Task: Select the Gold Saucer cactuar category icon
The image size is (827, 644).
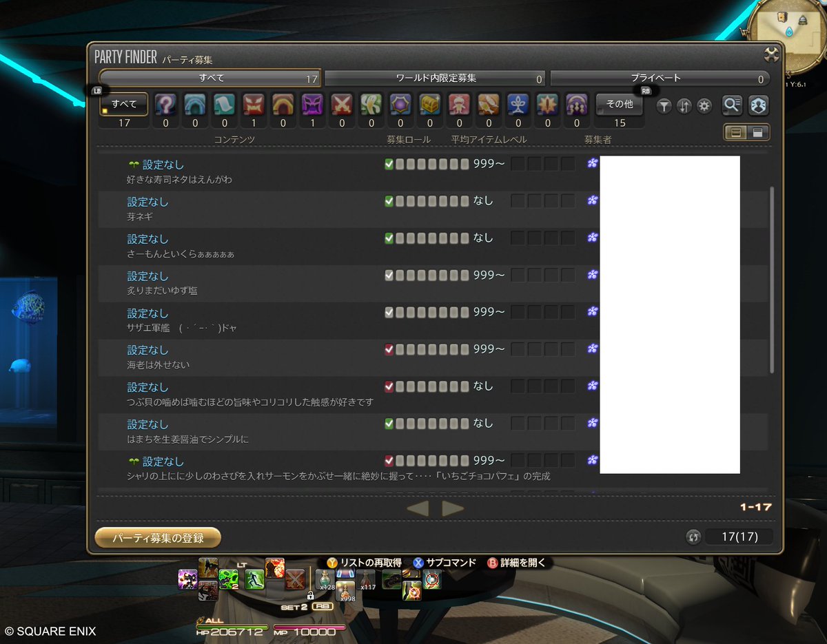Action: (x=371, y=105)
